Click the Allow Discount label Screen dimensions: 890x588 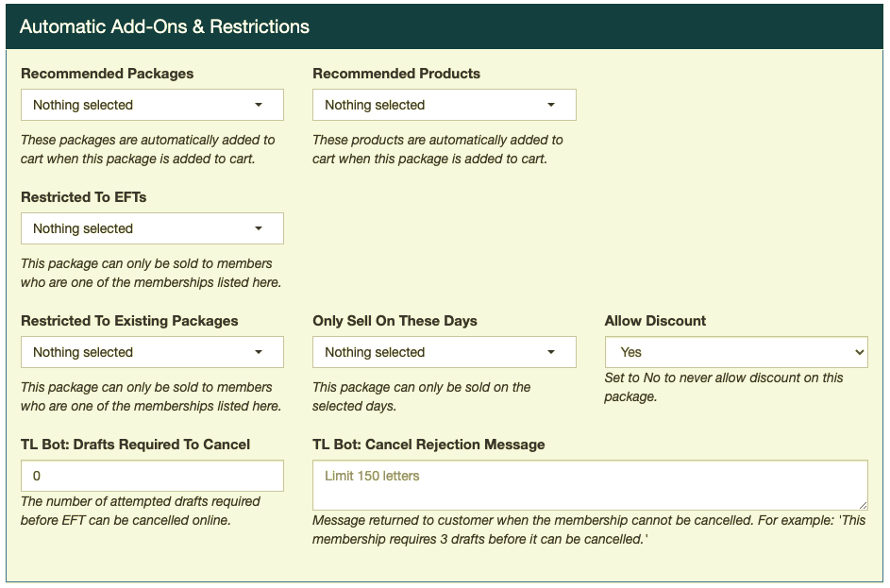[655, 321]
